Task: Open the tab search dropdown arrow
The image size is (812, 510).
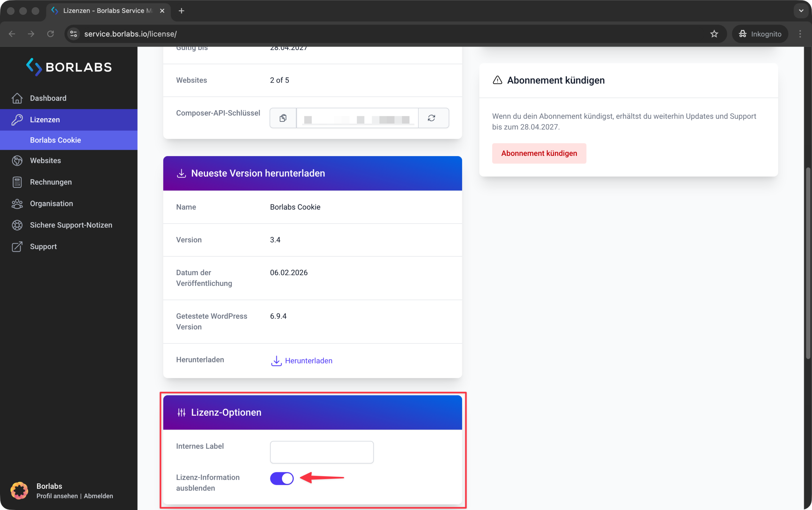Action: pos(801,11)
